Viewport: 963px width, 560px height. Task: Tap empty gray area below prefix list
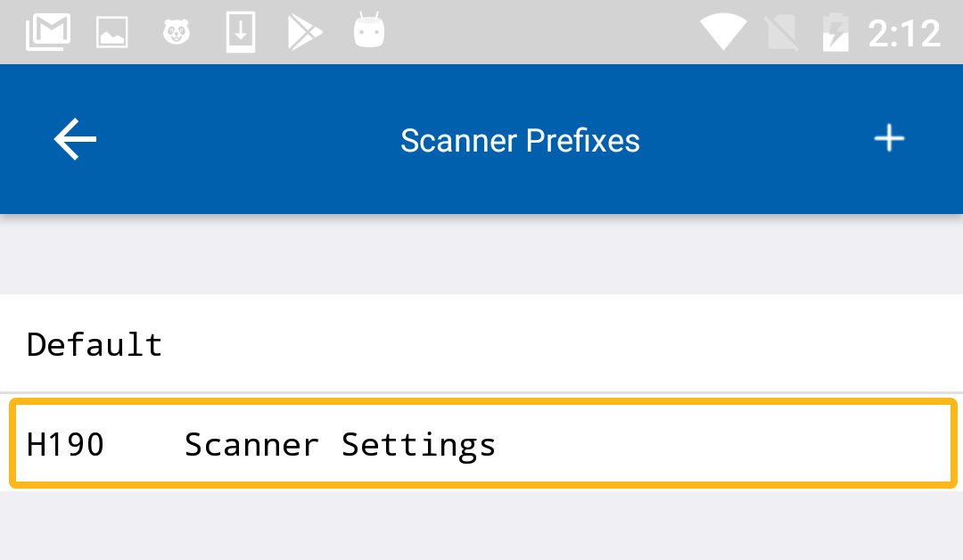481,526
